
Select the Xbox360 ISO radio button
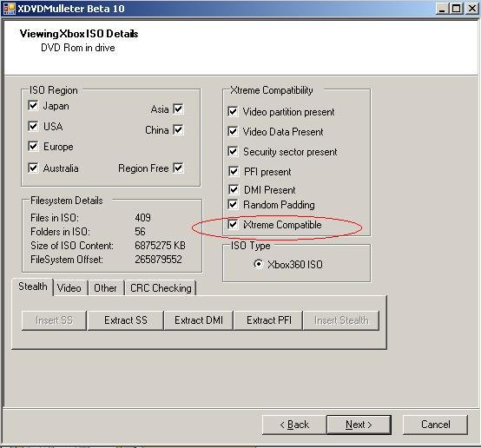coord(258,264)
